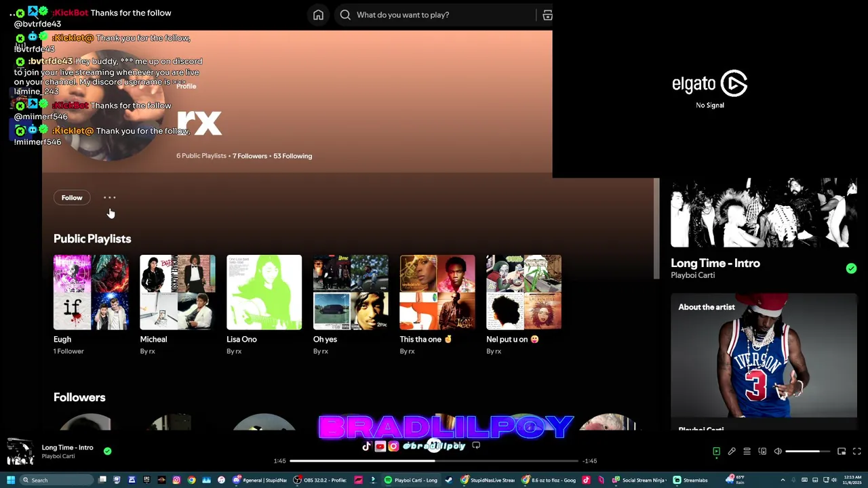Switch to Social Stream Ninja taskbar window
Image resolution: width=868 pixels, height=488 pixels.
tap(639, 480)
